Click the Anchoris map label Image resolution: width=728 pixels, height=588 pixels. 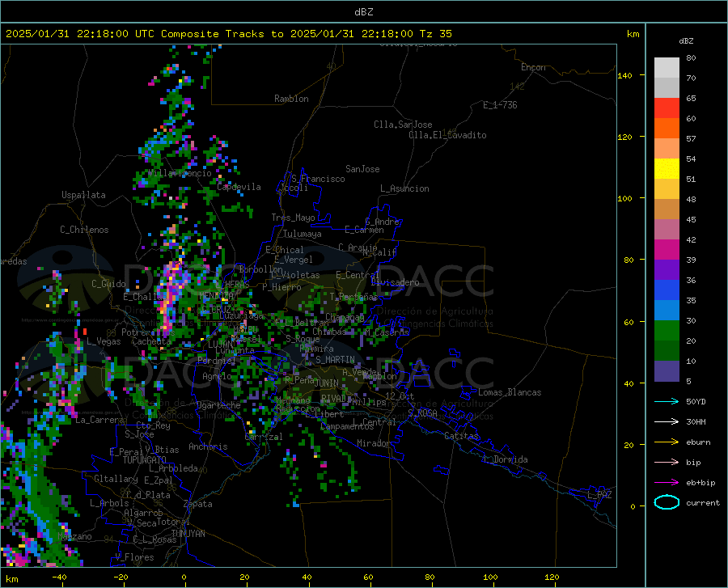208,446
